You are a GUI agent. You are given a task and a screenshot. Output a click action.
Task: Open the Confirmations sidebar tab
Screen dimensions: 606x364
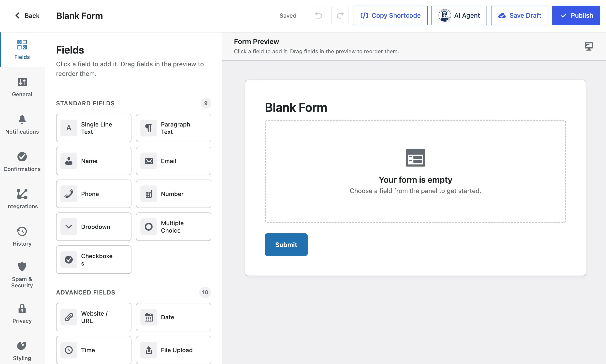22,162
